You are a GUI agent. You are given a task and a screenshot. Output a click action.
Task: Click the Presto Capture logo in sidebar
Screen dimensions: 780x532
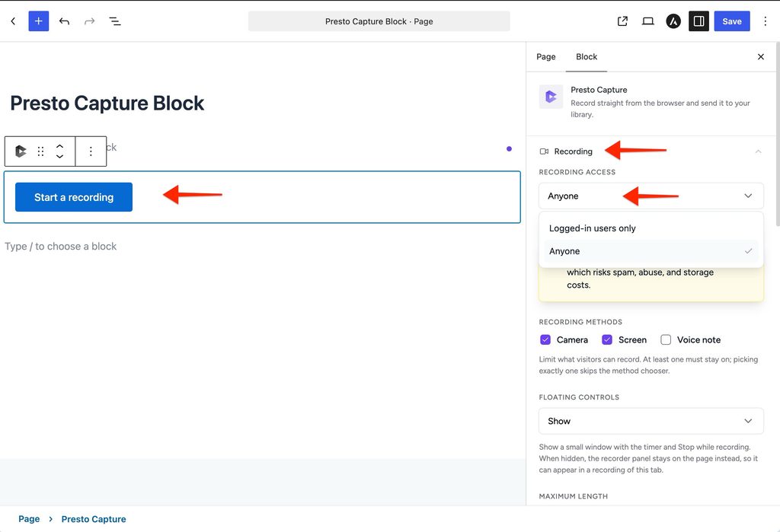[551, 97]
